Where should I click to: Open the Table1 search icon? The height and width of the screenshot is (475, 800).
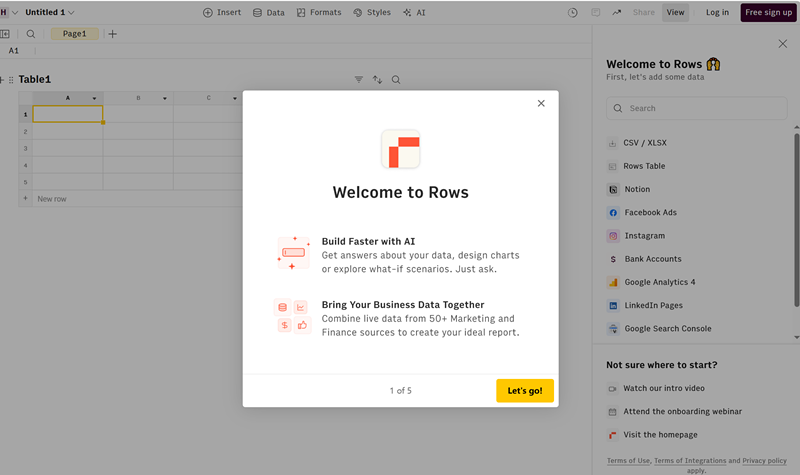coord(396,80)
